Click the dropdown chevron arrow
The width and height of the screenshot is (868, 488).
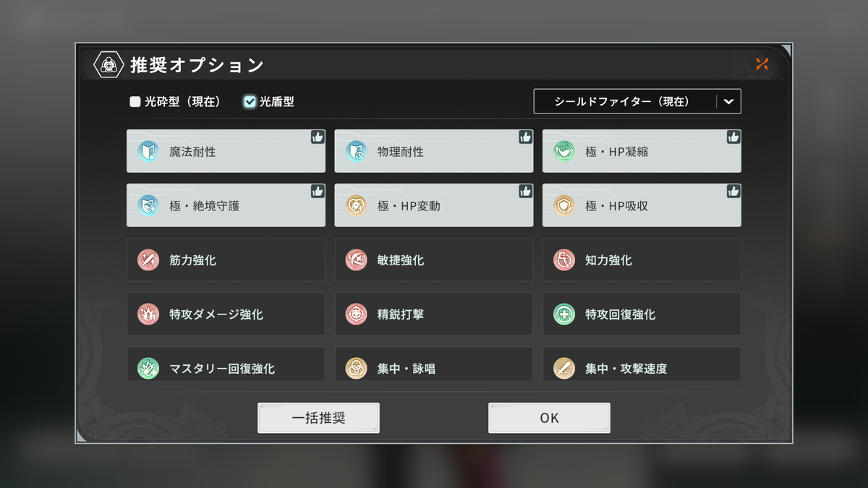tap(728, 102)
